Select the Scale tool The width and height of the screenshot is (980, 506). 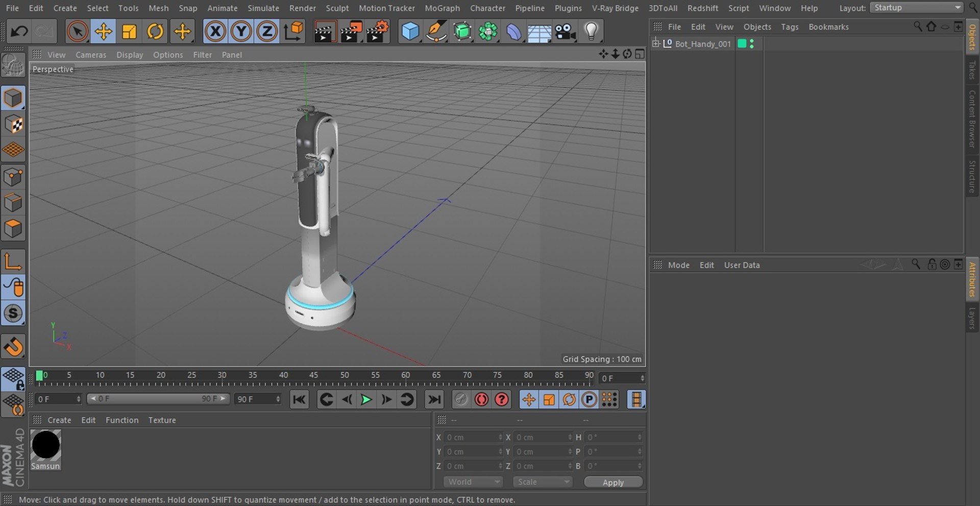point(130,32)
